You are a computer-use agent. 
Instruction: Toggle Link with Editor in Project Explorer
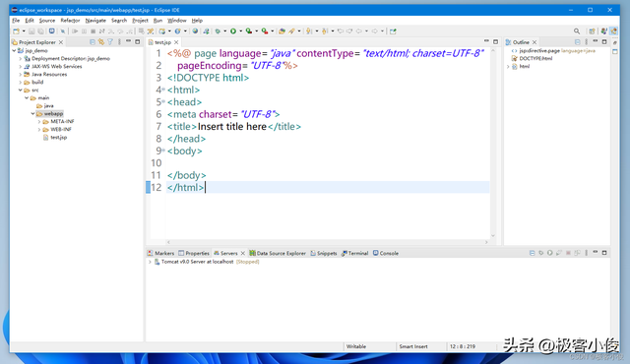point(101,41)
